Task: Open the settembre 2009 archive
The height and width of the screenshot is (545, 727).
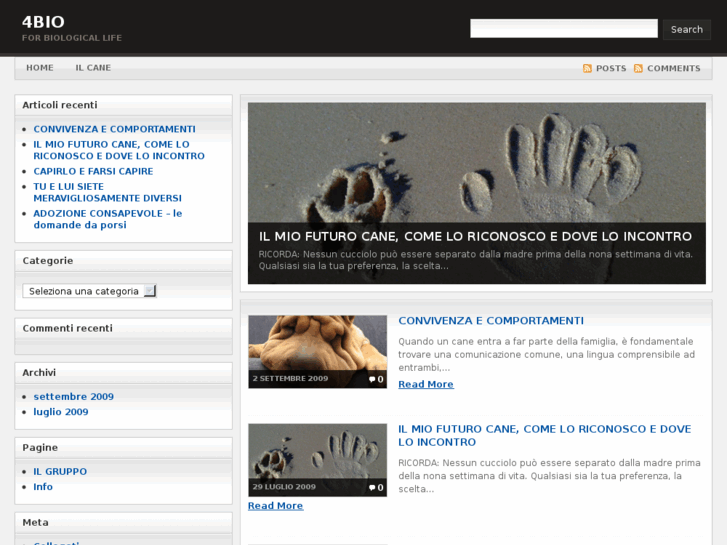Action: click(73, 396)
